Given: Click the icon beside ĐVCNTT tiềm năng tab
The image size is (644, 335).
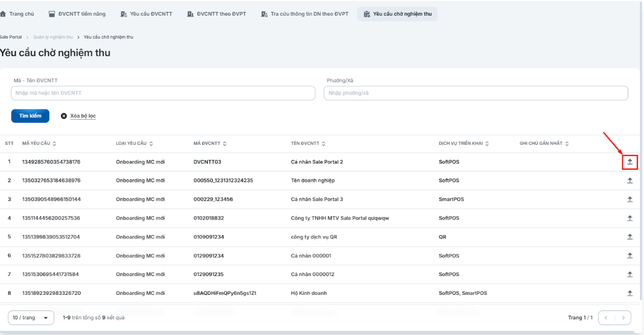Looking at the screenshot, I should tap(52, 14).
